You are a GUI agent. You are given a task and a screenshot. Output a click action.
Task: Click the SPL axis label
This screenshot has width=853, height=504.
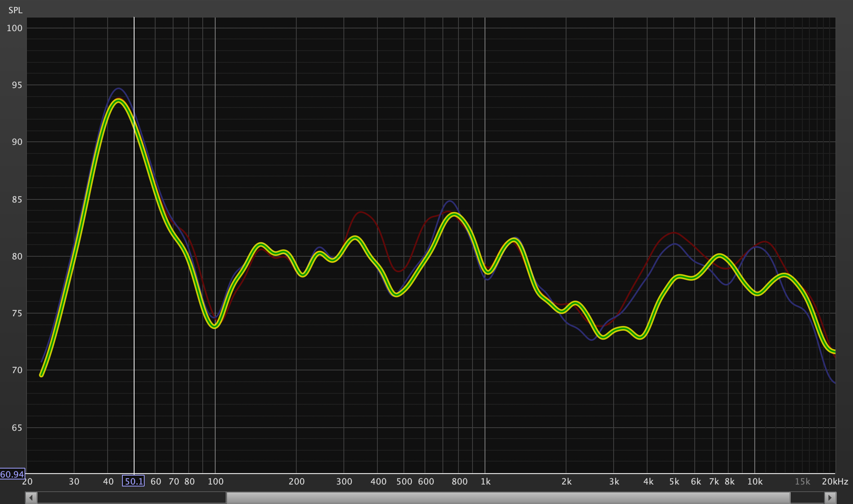(15, 10)
